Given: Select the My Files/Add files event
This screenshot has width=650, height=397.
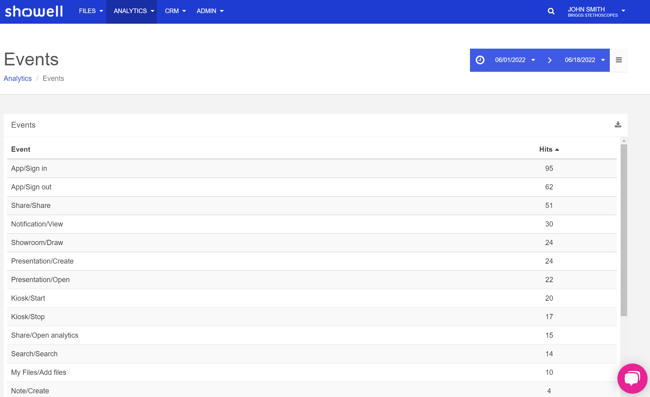Looking at the screenshot, I should point(312,372).
